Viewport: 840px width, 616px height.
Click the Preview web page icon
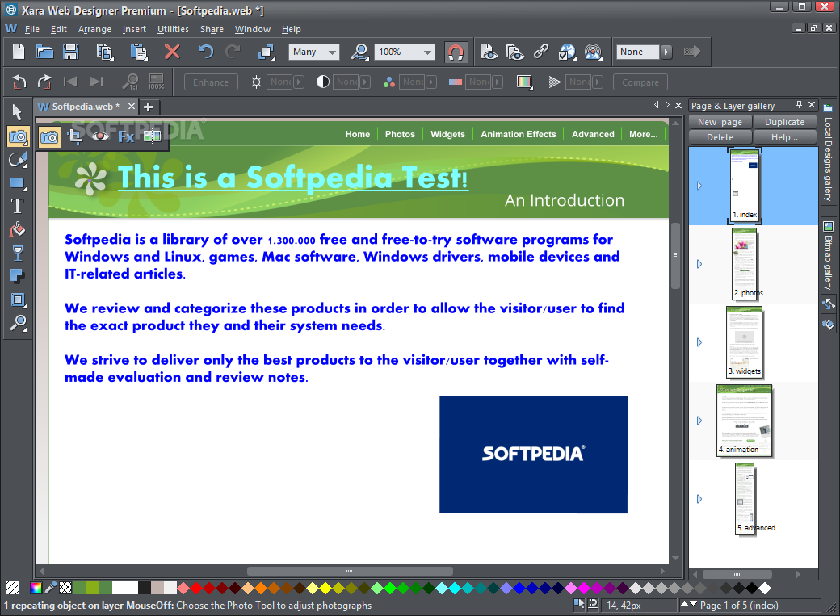coord(488,52)
